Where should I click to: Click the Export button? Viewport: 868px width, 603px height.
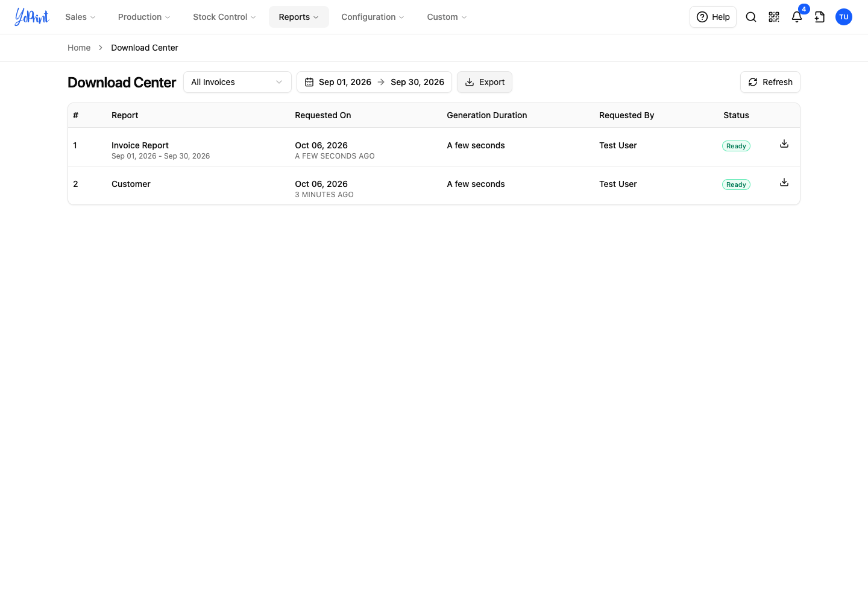(485, 82)
